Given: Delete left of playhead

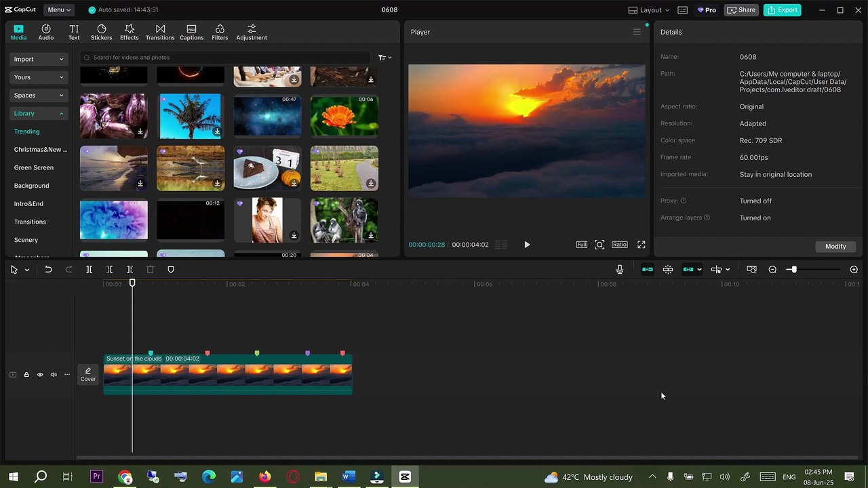Looking at the screenshot, I should pos(109,270).
